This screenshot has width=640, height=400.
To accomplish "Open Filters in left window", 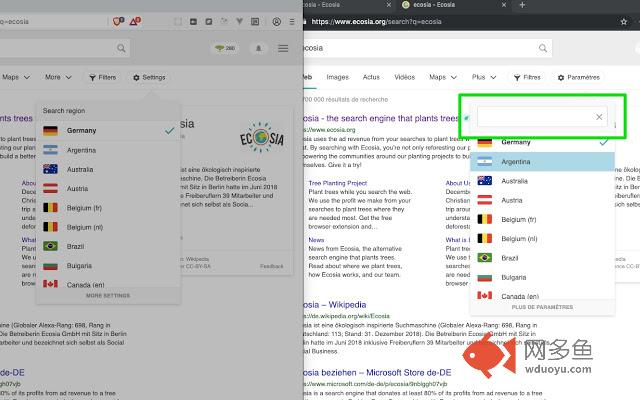I will (102, 77).
